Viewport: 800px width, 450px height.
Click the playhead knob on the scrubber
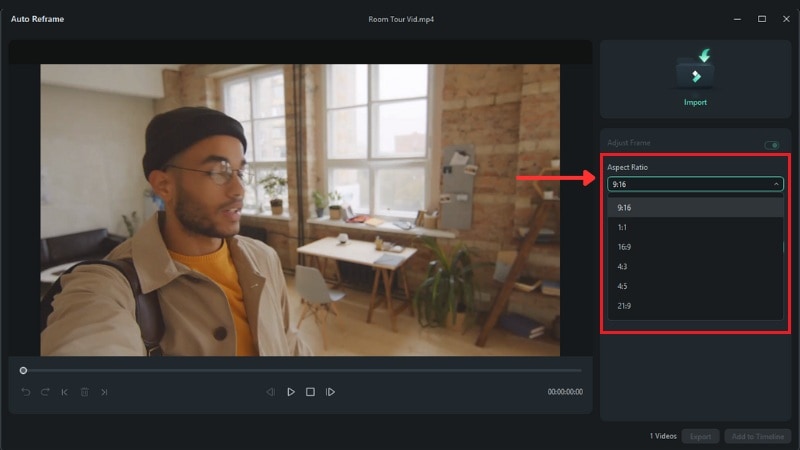[x=23, y=370]
